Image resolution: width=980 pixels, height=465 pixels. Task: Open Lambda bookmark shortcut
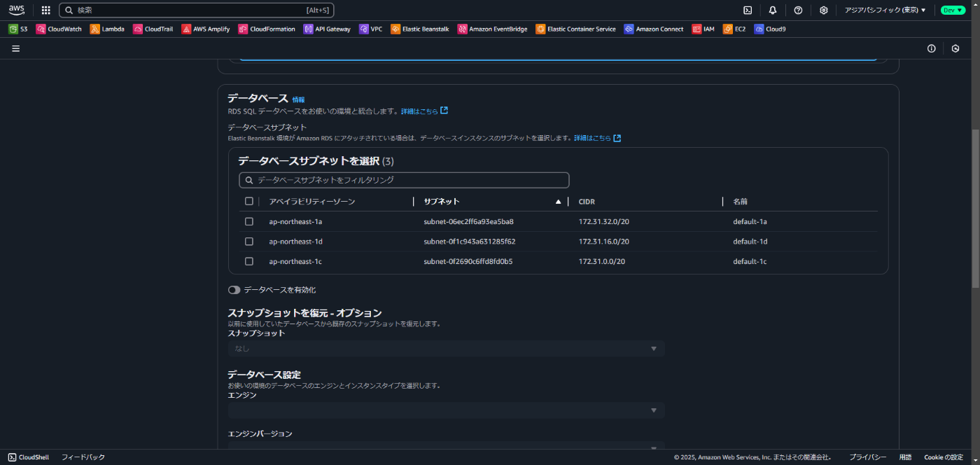[107, 29]
